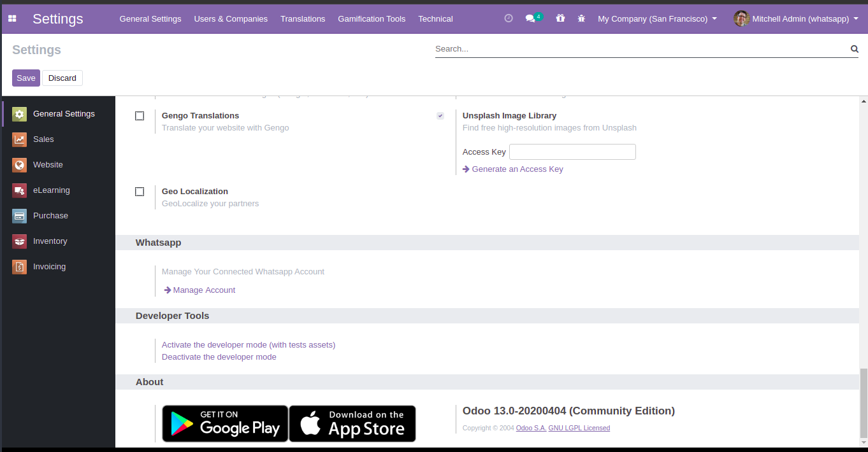Screen dimensions: 868x452
Task: Click the bug debug icon in top bar
Action: click(581, 18)
